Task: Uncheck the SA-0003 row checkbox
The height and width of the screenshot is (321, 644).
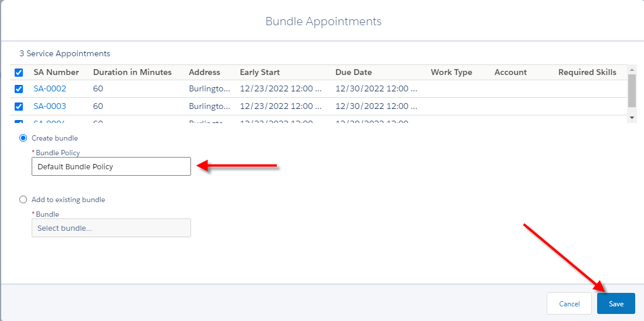Action: 19,107
